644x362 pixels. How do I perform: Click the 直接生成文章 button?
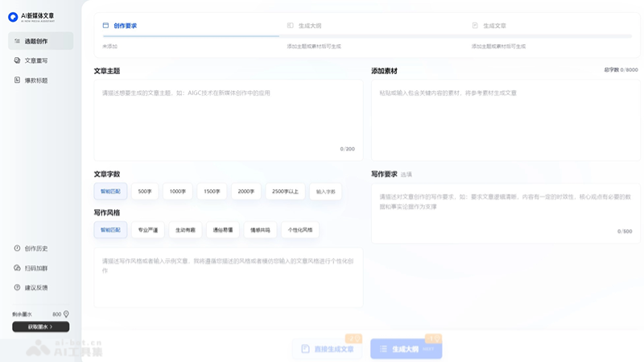pyautogui.click(x=328, y=349)
